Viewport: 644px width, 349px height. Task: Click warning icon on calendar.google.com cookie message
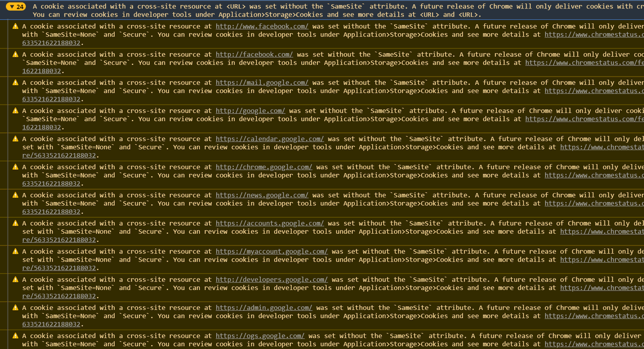pos(16,139)
